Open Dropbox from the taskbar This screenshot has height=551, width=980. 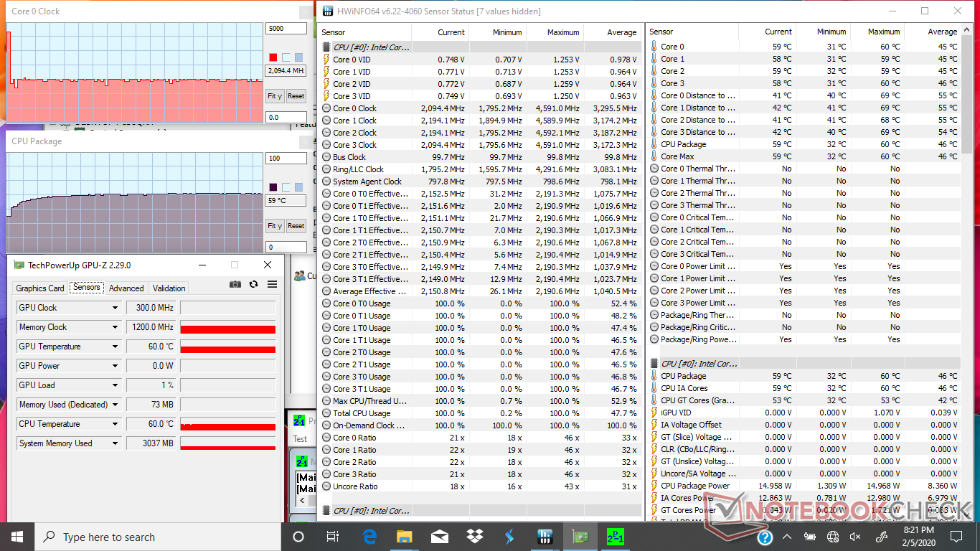[x=474, y=537]
